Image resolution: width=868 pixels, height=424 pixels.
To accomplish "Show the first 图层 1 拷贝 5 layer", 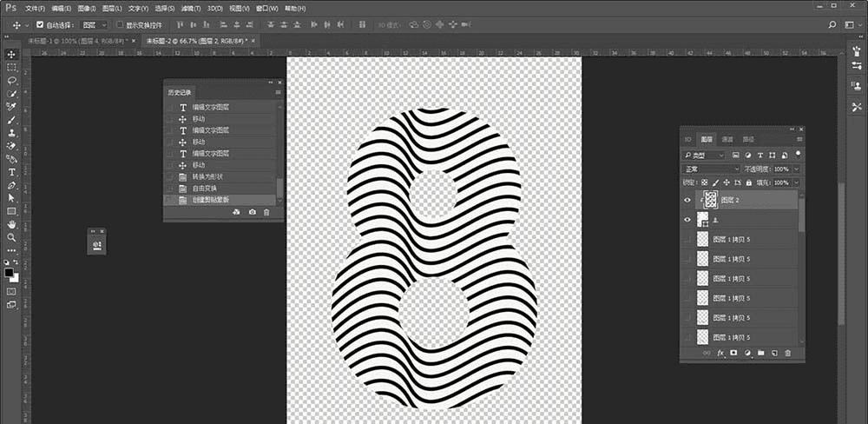I will tap(687, 240).
